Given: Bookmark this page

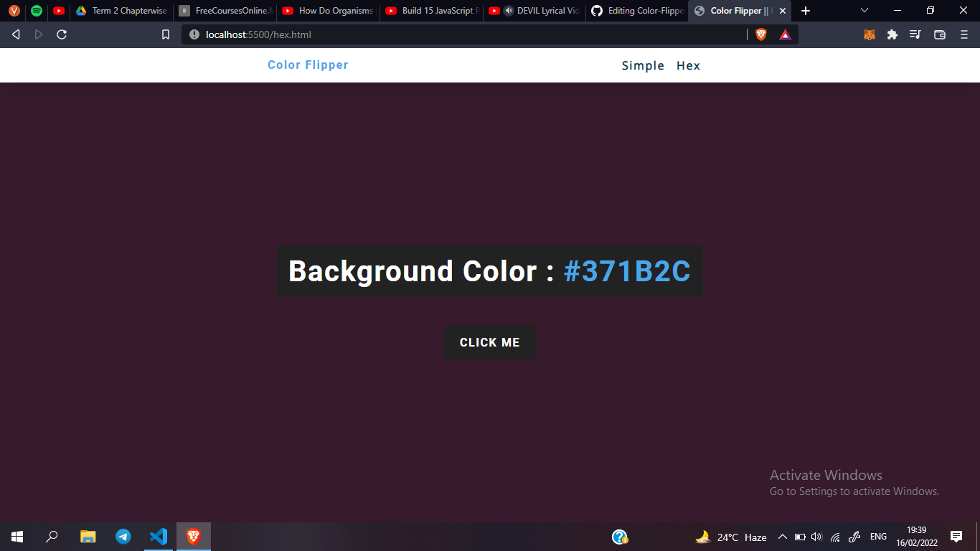Looking at the screenshot, I should [x=166, y=34].
